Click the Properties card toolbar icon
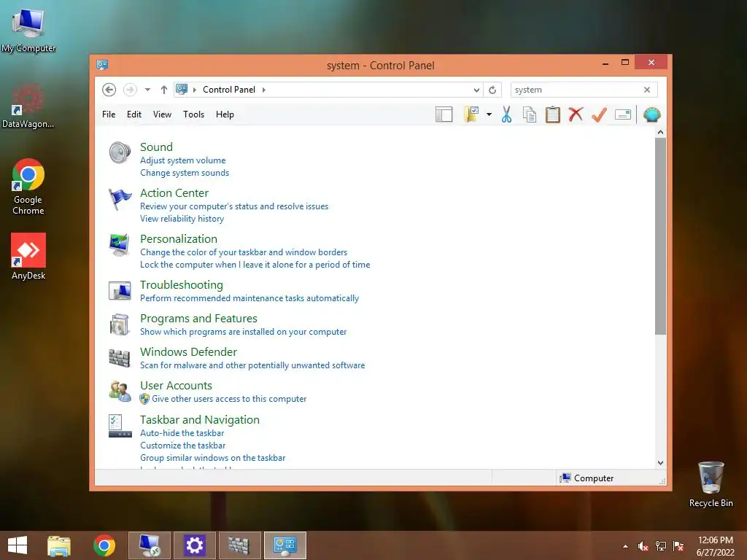This screenshot has width=747, height=560. 623,114
